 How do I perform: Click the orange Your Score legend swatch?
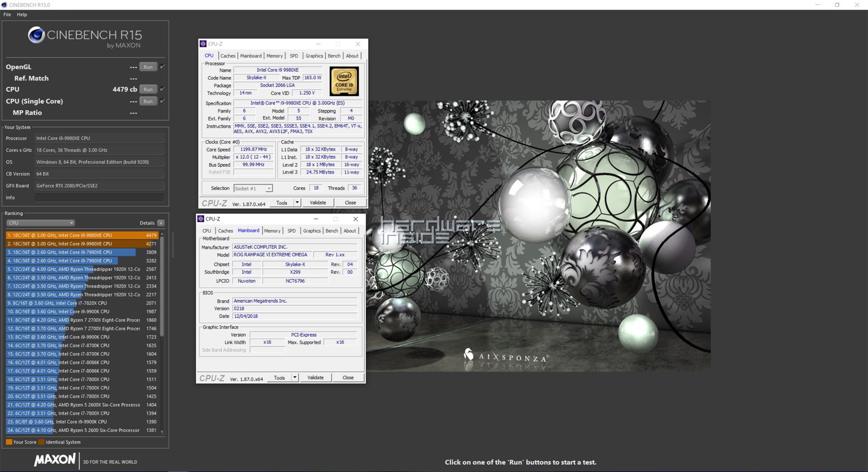[x=9, y=442]
